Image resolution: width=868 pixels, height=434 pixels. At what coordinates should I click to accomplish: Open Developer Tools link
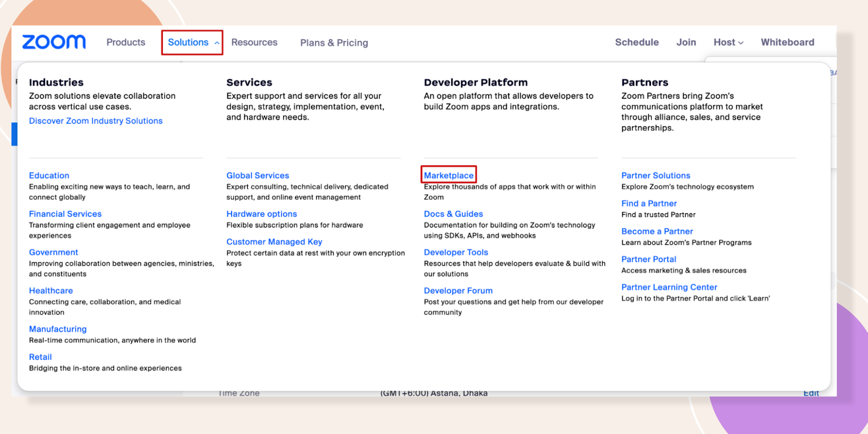click(456, 252)
